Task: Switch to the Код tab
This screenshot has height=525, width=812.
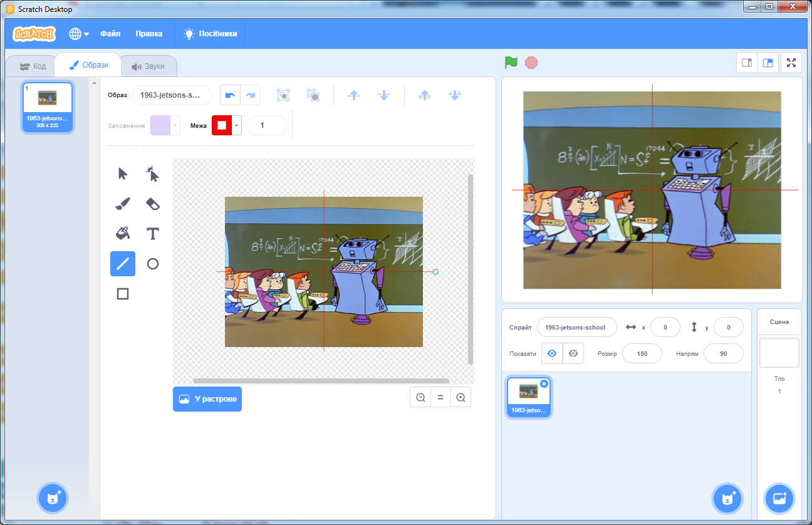Action: (x=33, y=66)
